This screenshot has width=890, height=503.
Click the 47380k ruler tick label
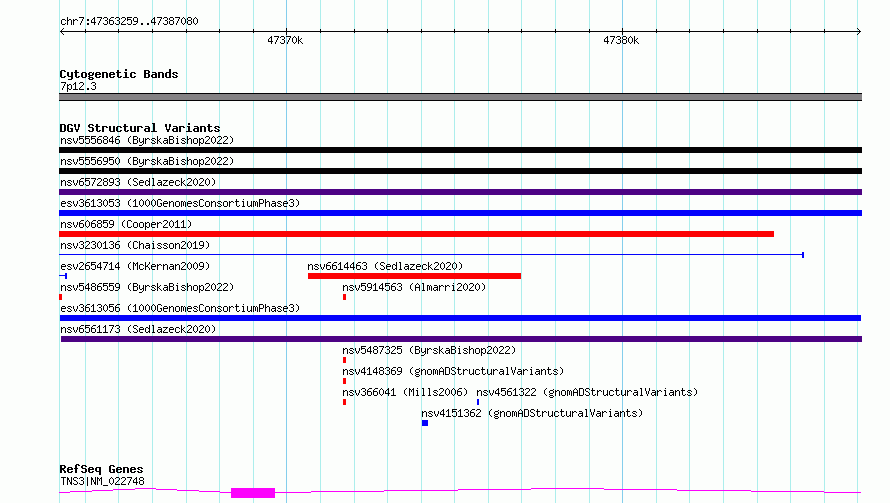coord(621,40)
